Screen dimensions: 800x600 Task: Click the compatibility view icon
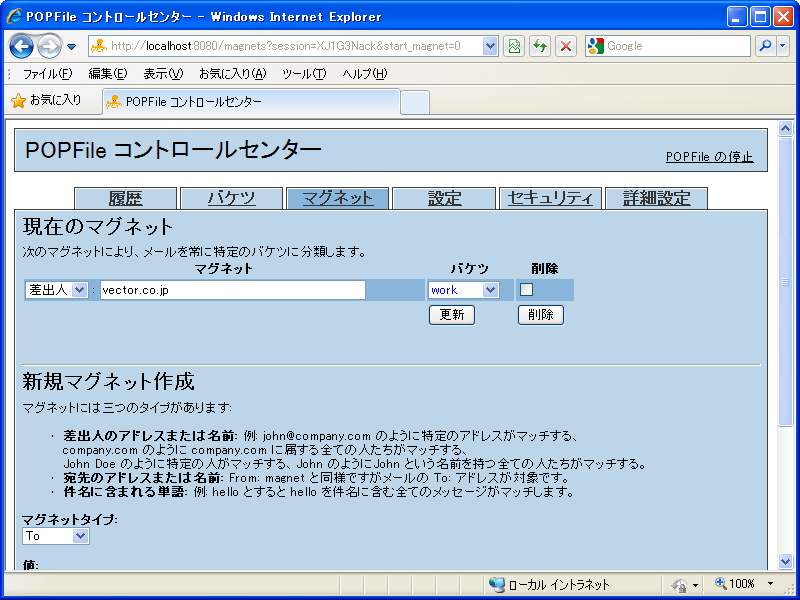point(514,46)
